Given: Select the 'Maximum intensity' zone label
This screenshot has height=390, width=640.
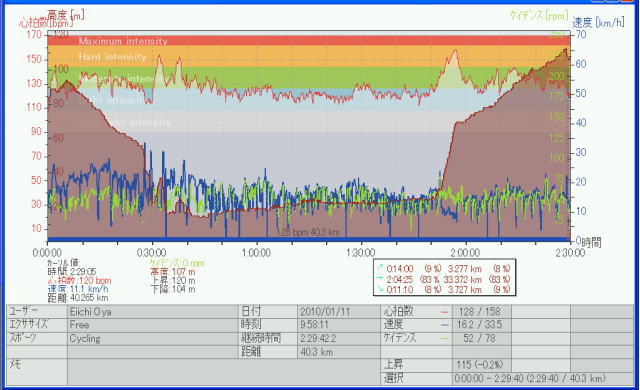Looking at the screenshot, I should pos(123,41).
